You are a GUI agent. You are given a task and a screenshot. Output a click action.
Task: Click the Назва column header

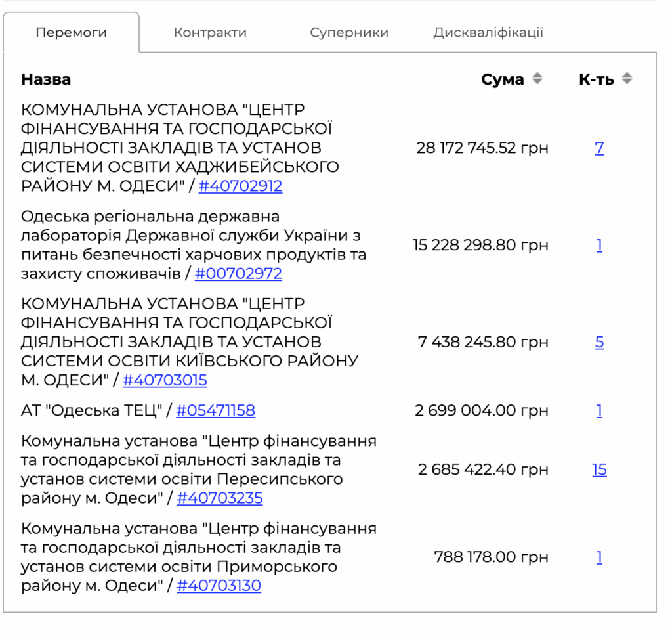click(46, 79)
